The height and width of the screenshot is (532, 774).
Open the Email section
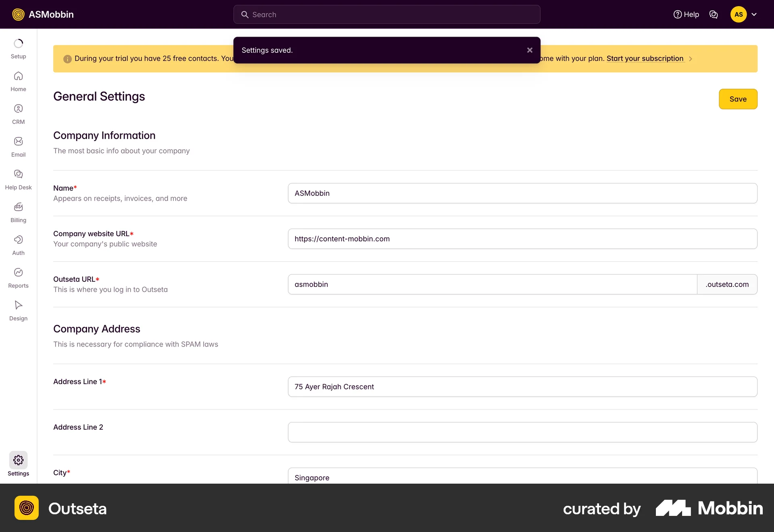click(18, 146)
